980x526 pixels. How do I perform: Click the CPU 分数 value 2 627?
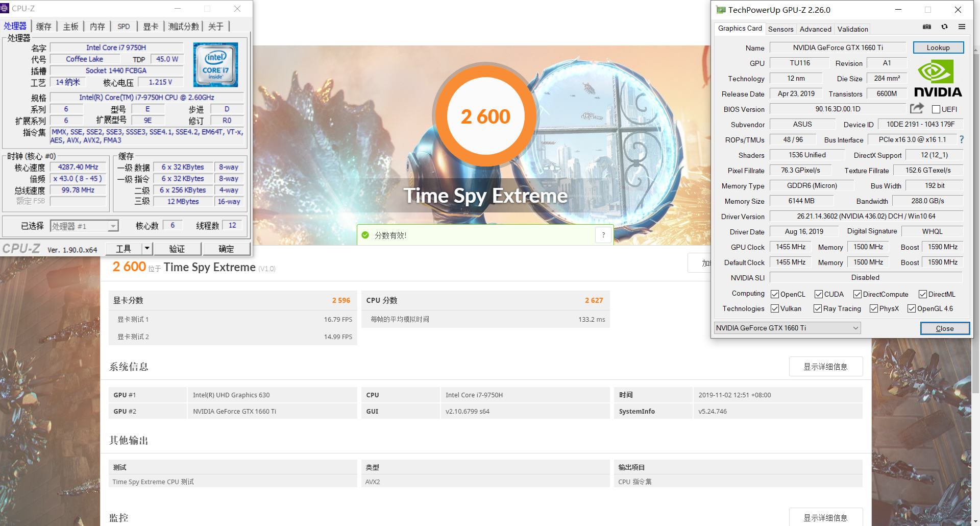pyautogui.click(x=594, y=300)
